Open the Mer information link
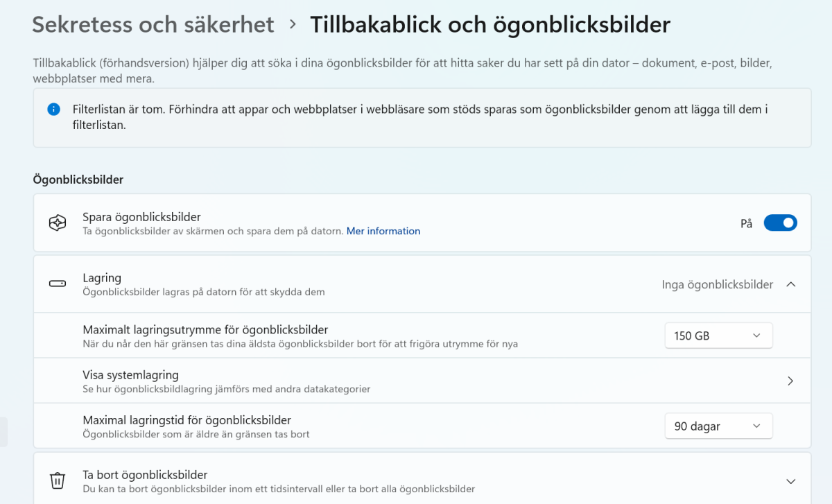 383,231
